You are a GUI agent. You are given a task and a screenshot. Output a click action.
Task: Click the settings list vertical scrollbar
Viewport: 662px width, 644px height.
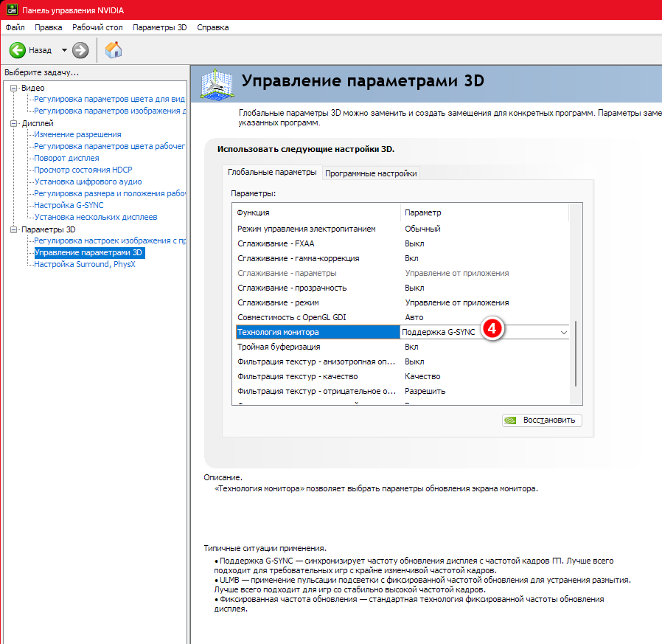click(575, 353)
